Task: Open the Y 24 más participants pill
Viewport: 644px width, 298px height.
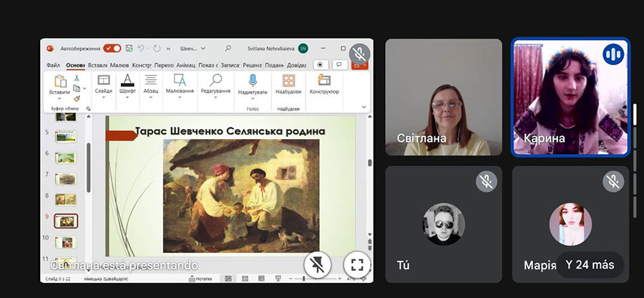Action: (590, 265)
